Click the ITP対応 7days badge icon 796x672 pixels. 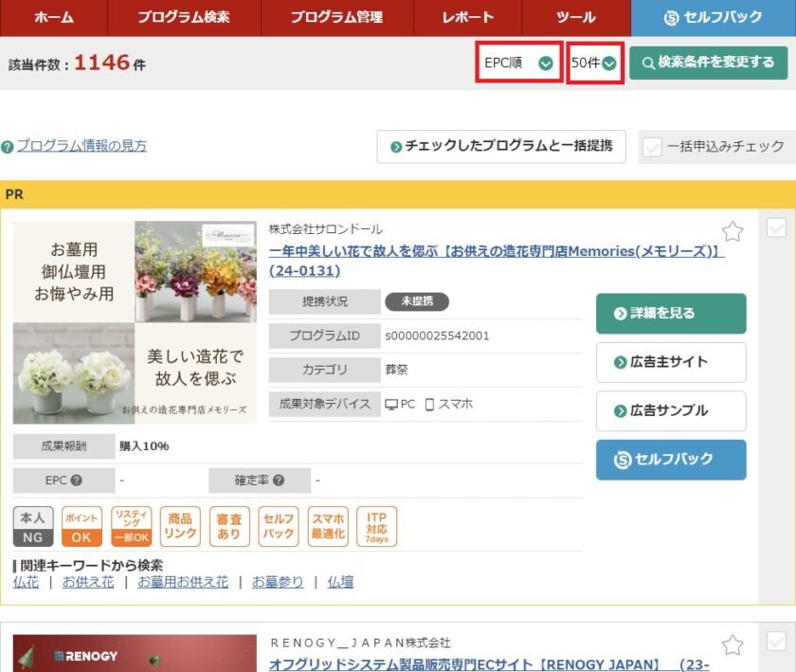pos(376,527)
